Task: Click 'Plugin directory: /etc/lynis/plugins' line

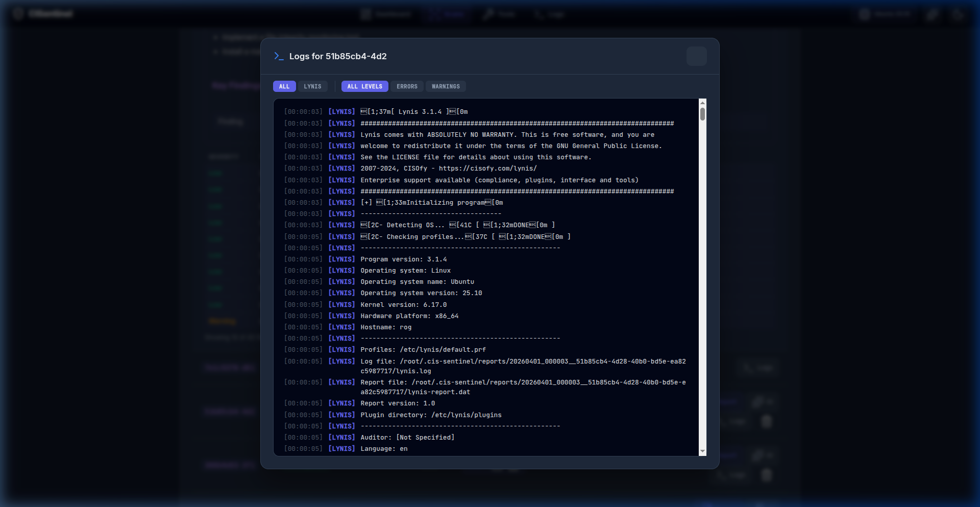Action: [x=487, y=415]
